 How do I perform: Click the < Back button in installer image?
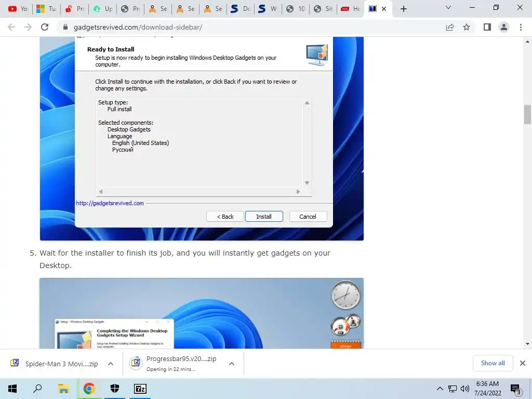click(225, 217)
